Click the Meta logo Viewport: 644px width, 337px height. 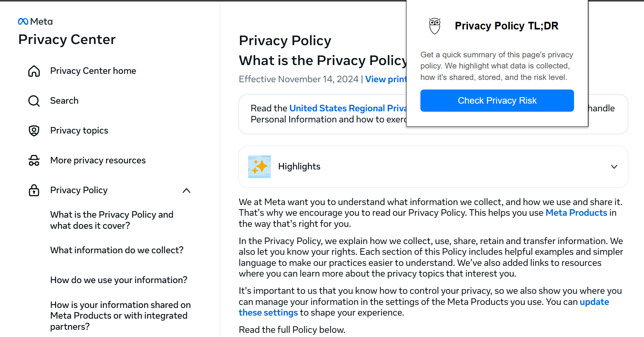(35, 21)
